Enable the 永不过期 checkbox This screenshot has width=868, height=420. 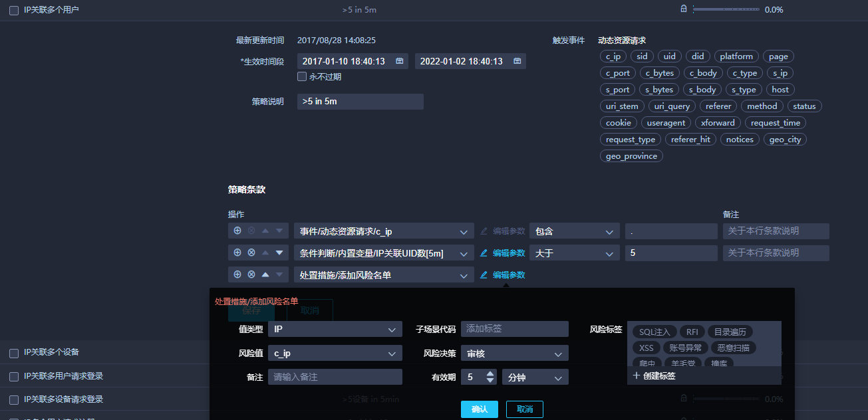(x=302, y=76)
